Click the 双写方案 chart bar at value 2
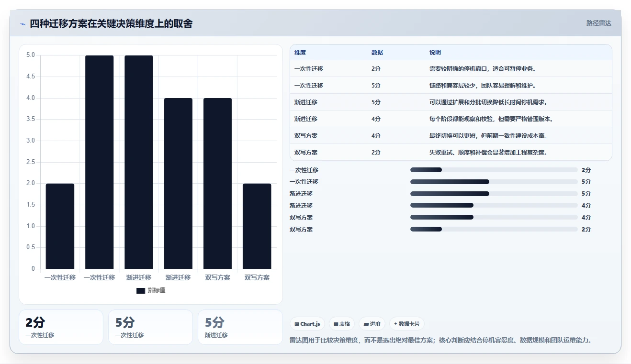The height and width of the screenshot is (364, 631). (257, 226)
